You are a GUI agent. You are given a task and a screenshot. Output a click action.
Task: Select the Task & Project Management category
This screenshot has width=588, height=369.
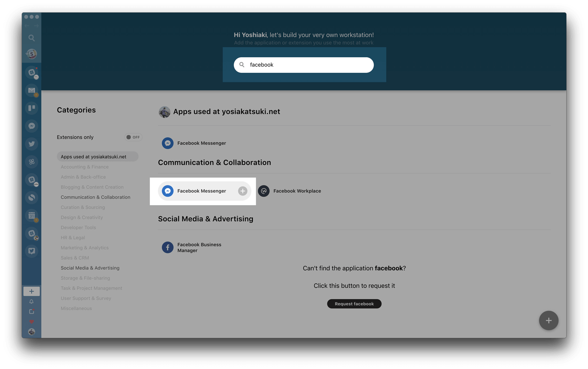click(x=91, y=288)
